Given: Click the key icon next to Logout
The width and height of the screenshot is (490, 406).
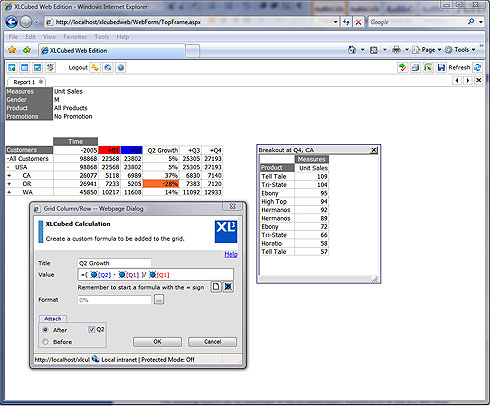Looking at the screenshot, I should (x=95, y=68).
